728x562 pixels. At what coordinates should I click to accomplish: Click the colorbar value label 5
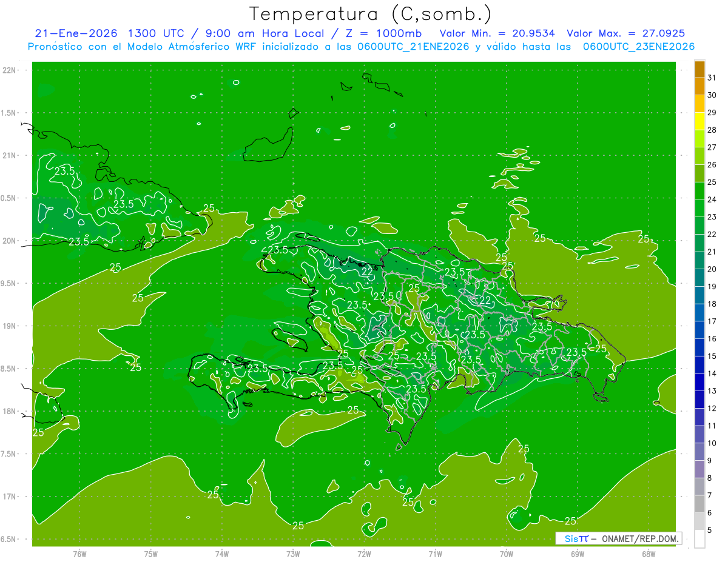(x=710, y=530)
